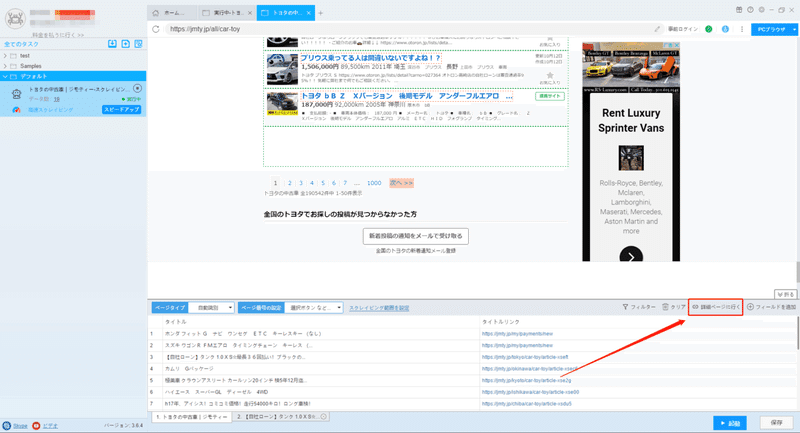
Task: Click the フィルター filter icon button
Action: coord(639,307)
